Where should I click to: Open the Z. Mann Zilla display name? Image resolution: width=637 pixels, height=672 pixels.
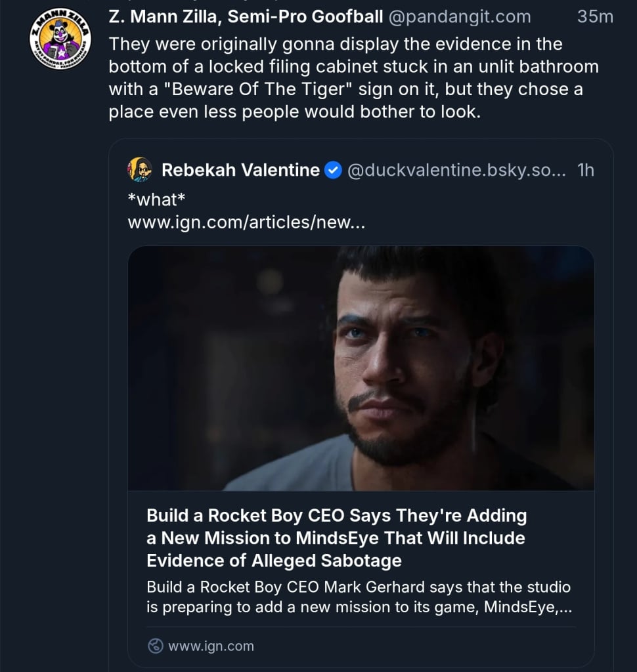coord(246,17)
